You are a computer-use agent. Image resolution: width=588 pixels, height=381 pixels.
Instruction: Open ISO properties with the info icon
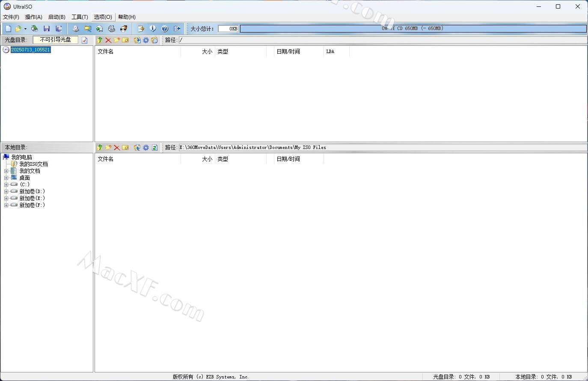pos(153,29)
